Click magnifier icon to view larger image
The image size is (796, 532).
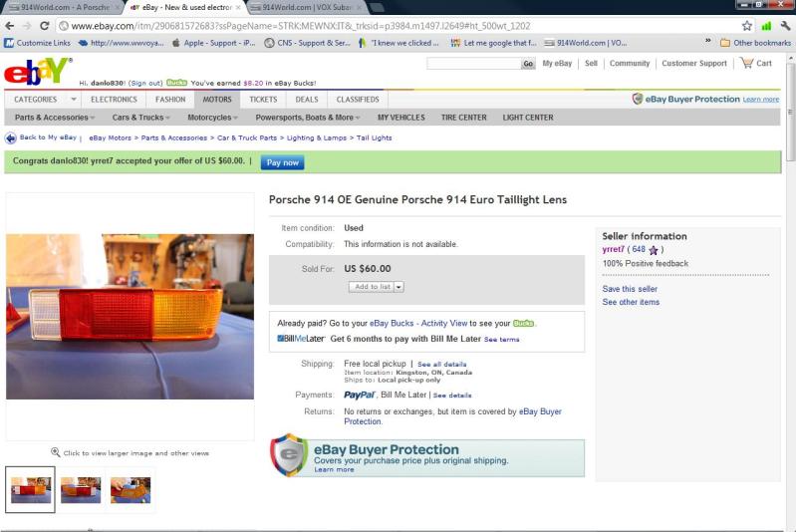[56, 452]
